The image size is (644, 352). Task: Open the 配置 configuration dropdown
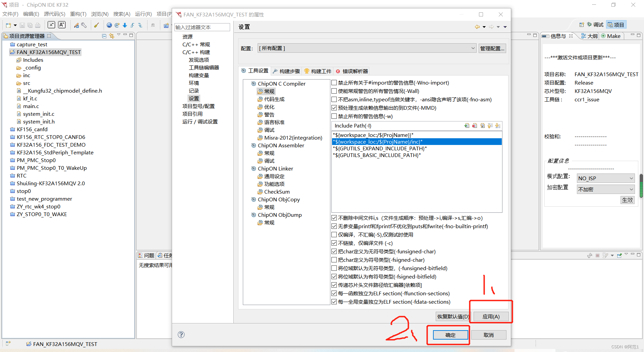click(x=367, y=48)
